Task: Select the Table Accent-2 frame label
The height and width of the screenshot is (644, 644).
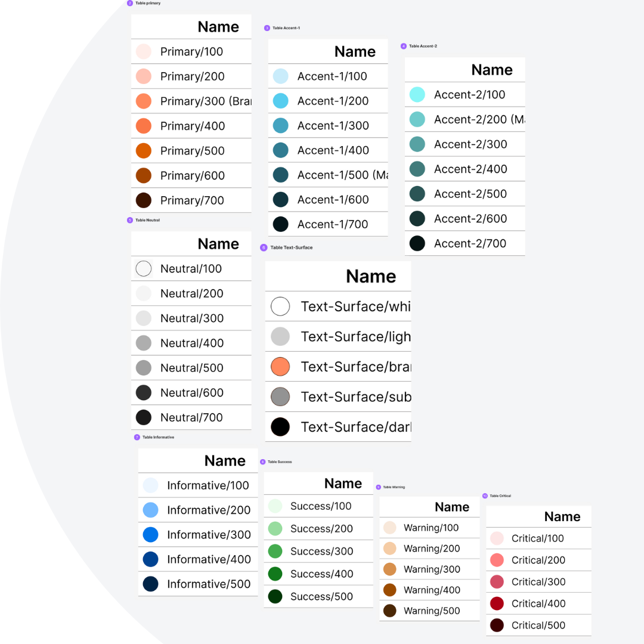Action: [x=423, y=46]
